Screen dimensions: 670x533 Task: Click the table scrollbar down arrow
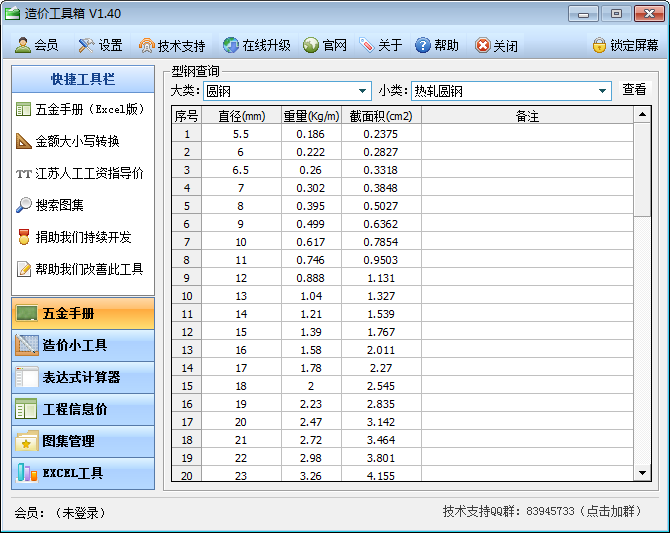(x=642, y=472)
